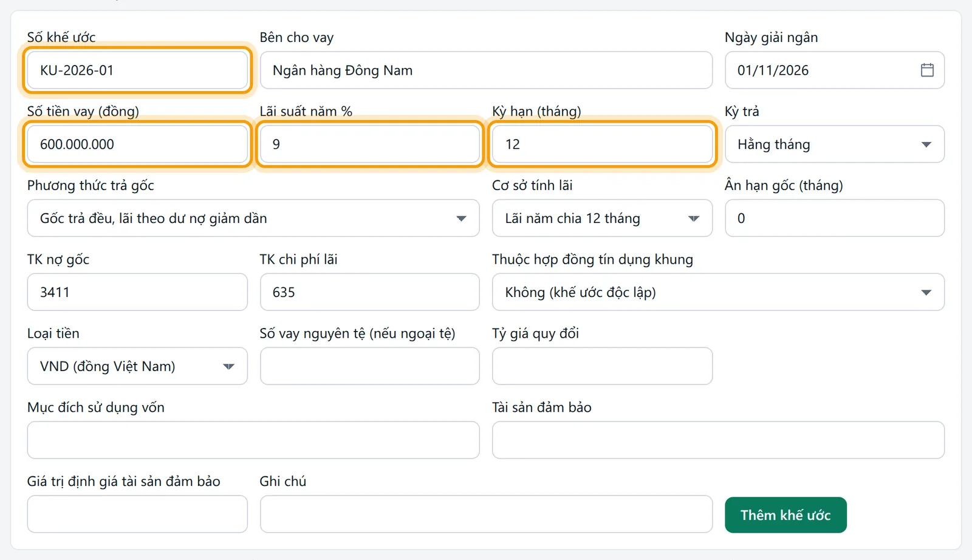
Task: Open the Cơ sở tính lãi dropdown
Action: point(602,218)
